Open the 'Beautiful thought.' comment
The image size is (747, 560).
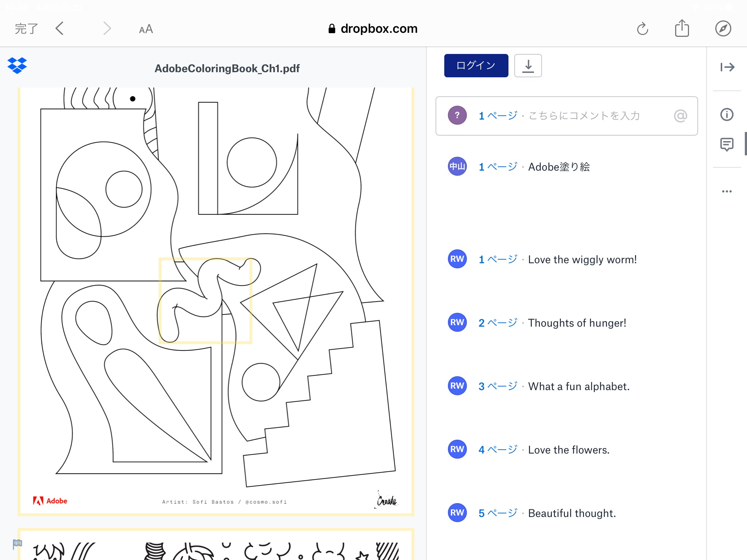tap(572, 513)
